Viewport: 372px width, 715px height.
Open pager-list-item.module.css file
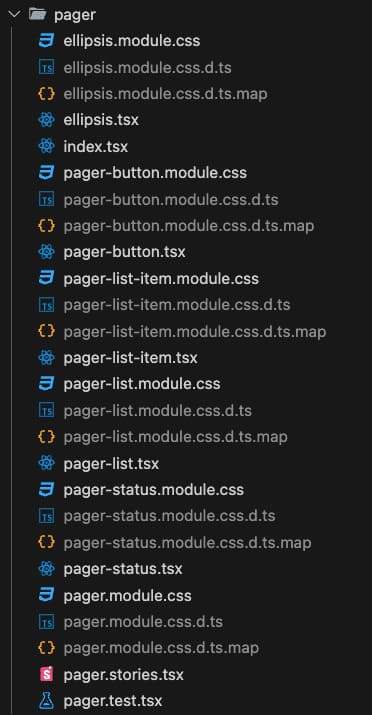161,279
